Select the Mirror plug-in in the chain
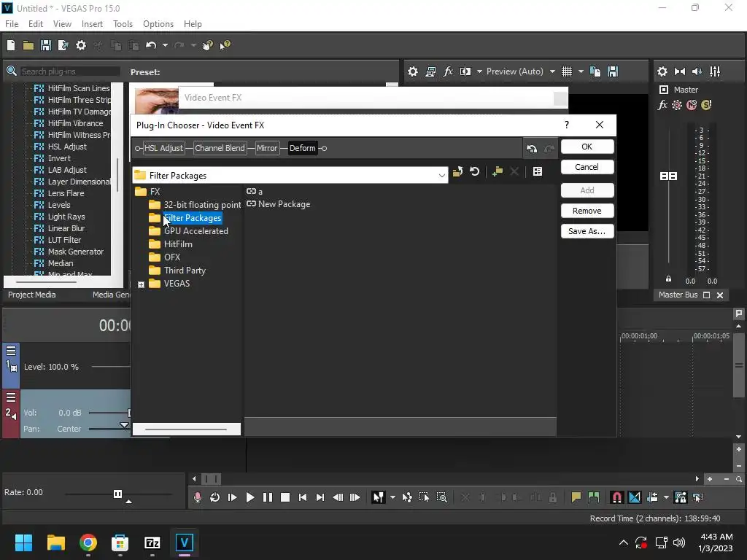This screenshot has height=560, width=747. pos(267,148)
